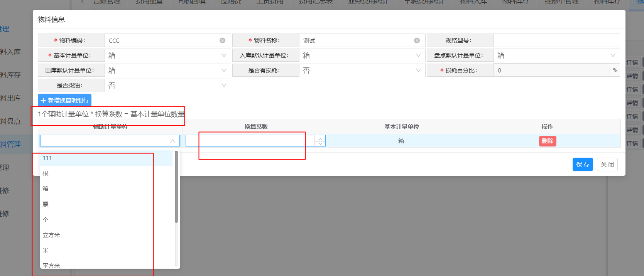
Task: Pick 根 from the unit dropdown options
Action: pos(106,173)
